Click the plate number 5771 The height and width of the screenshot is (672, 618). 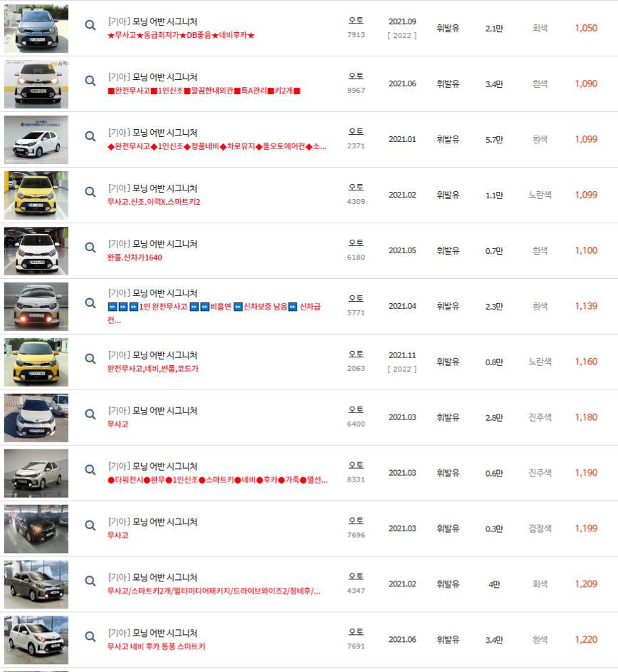coord(356,313)
